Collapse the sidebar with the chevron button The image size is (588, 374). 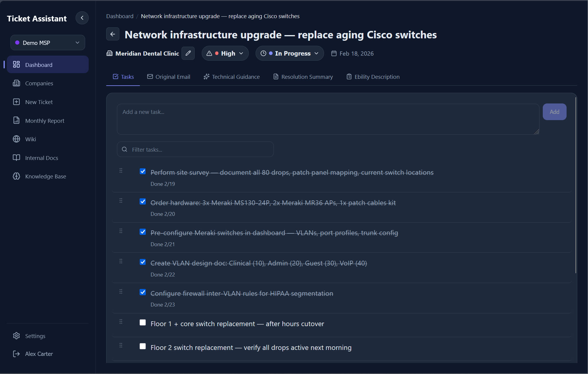pos(82,18)
